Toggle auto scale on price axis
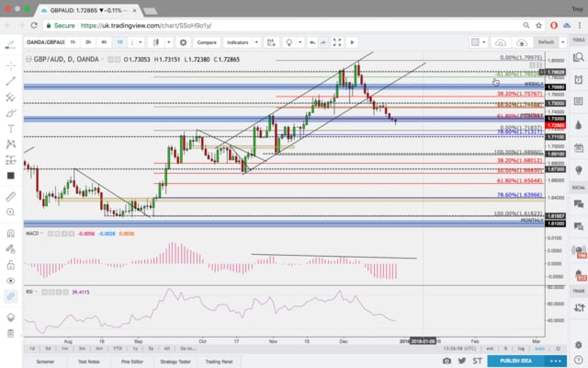 [537, 349]
